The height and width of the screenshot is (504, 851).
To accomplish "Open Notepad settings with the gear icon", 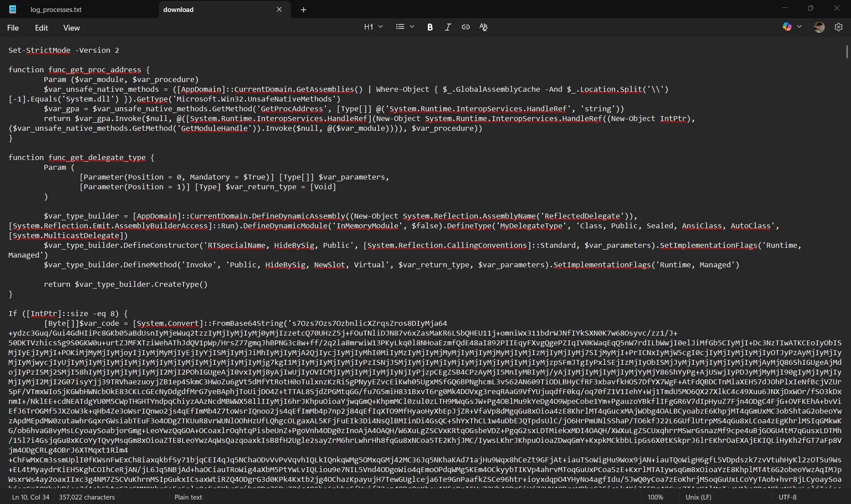I will tap(839, 27).
